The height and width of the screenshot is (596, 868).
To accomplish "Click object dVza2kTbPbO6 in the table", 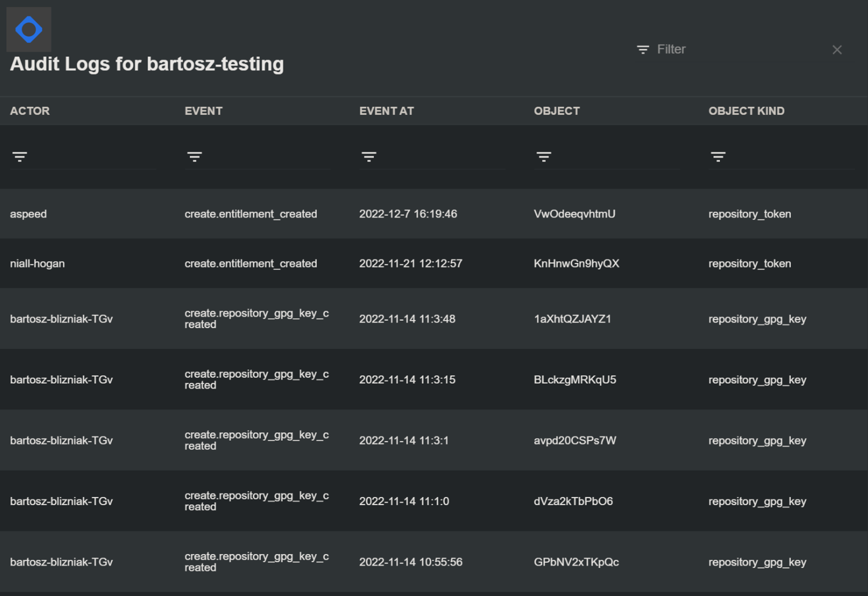I will click(573, 501).
